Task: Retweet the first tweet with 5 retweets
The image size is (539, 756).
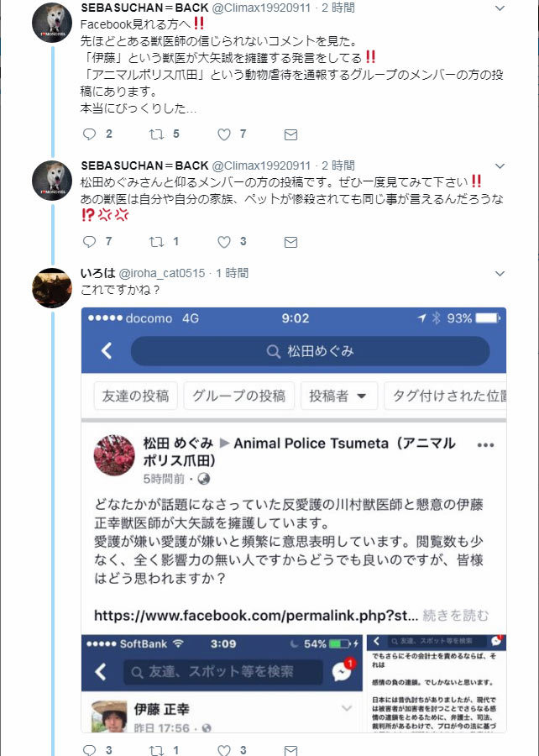Action: [x=156, y=134]
